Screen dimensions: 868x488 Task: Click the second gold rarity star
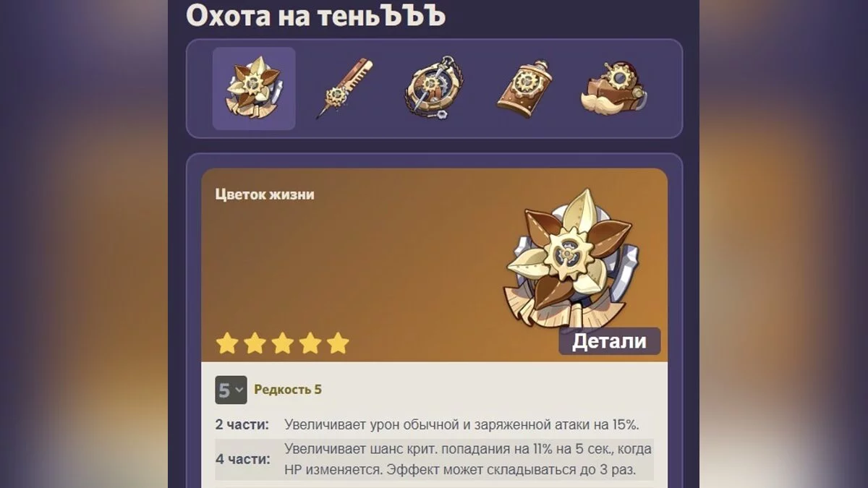coord(255,343)
